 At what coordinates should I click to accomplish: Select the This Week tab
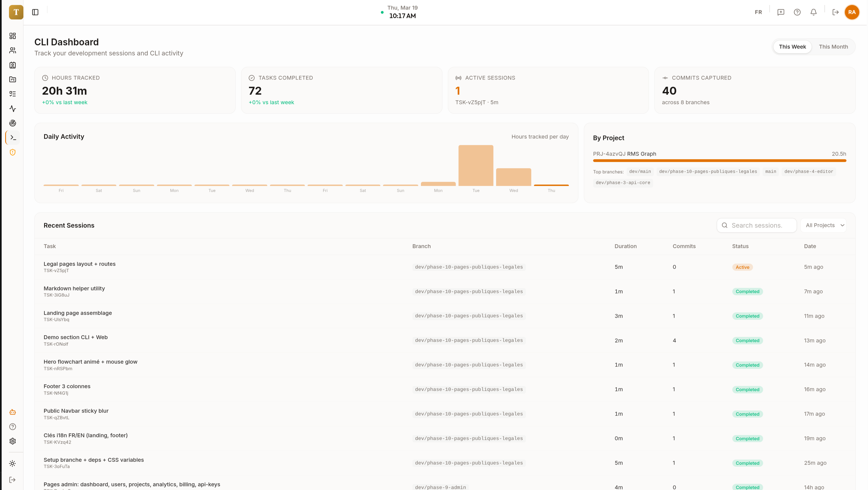click(792, 47)
